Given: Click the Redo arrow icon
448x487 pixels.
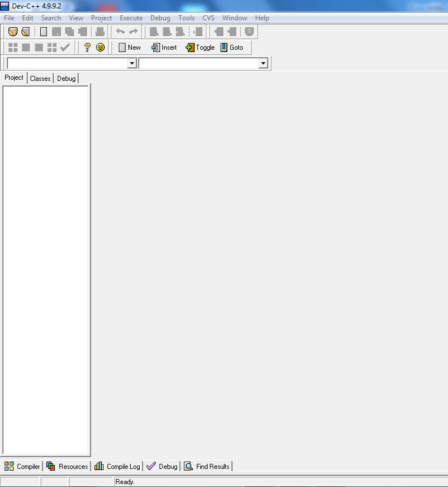Looking at the screenshot, I should (133, 31).
